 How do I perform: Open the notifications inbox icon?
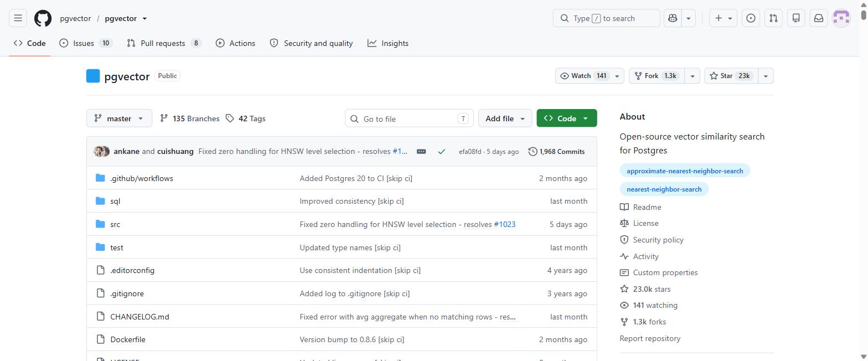click(819, 18)
